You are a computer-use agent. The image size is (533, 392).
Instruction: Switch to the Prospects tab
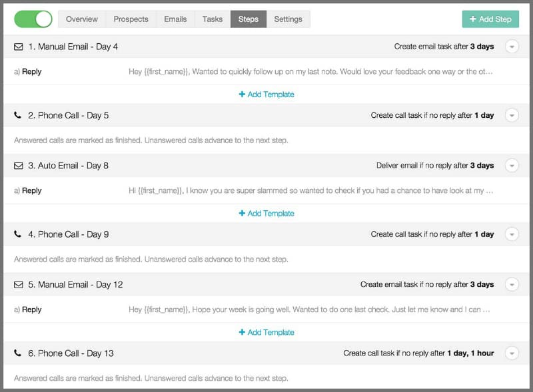pos(131,19)
